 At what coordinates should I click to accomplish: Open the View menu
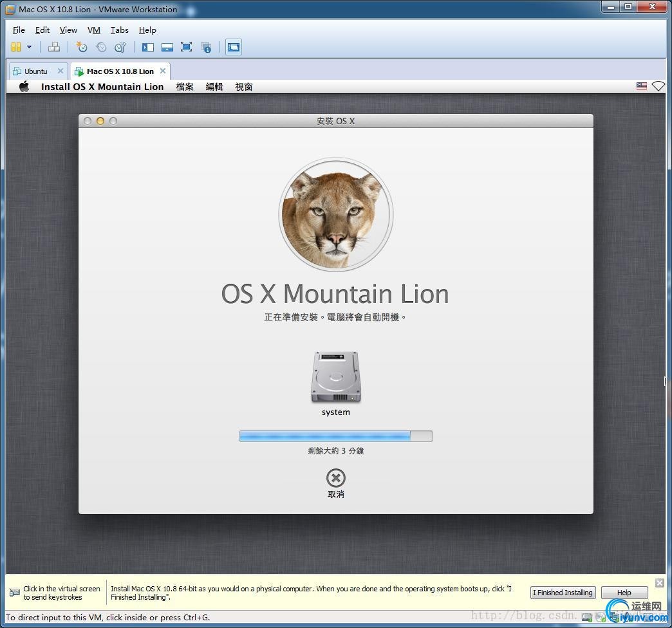coord(69,30)
